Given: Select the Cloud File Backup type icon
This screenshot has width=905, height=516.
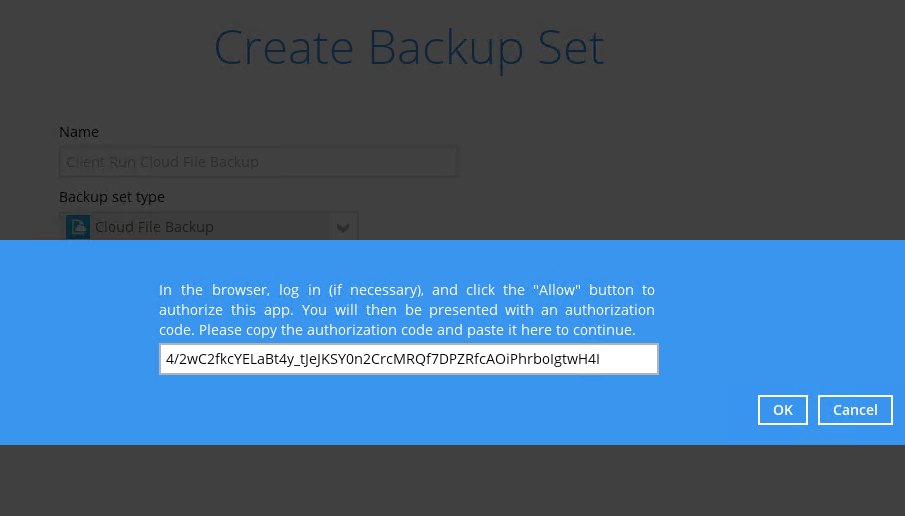Looking at the screenshot, I should pos(78,227).
